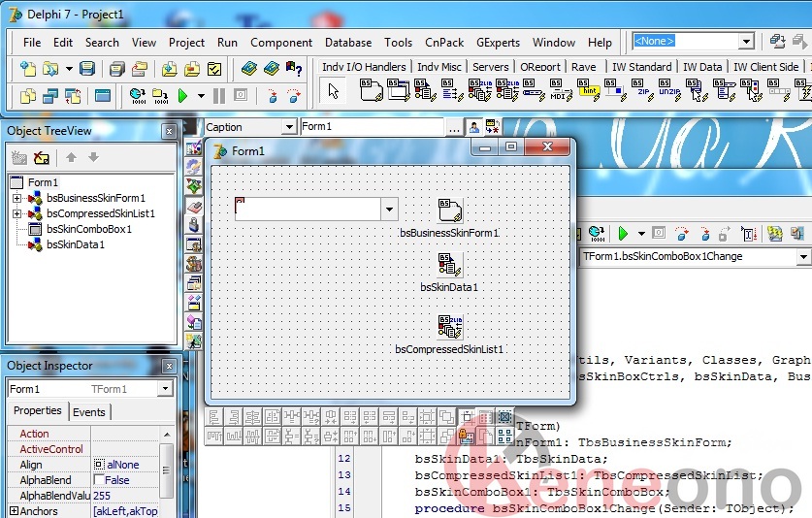Toggle the AlphaBlend False checkbox
The width and height of the screenshot is (812, 518).
[x=99, y=479]
